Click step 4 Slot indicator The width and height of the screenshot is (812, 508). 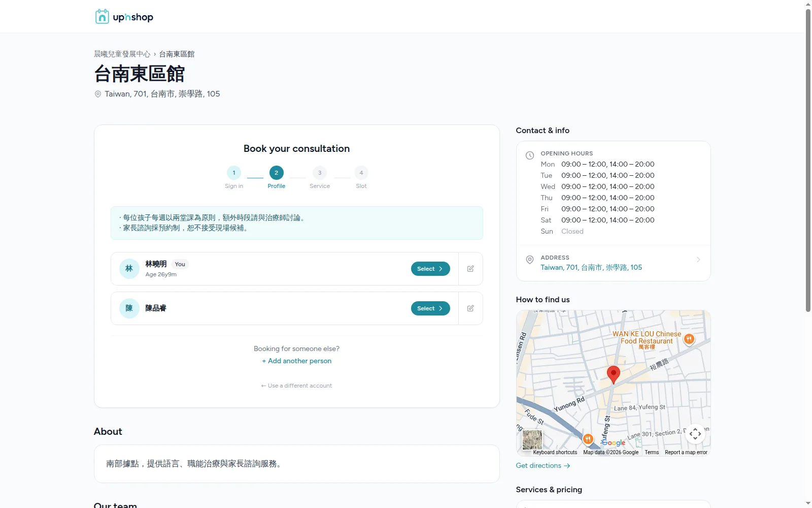pyautogui.click(x=361, y=177)
